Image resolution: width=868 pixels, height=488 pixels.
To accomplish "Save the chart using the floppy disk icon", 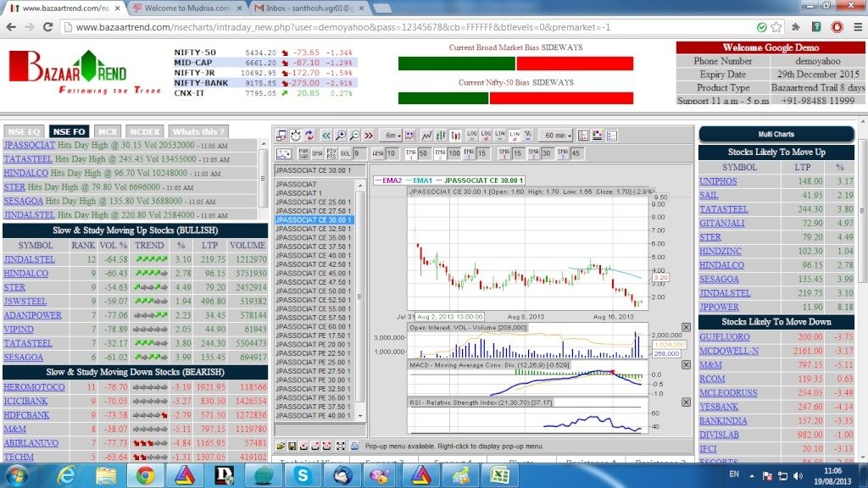I will click(x=292, y=446).
